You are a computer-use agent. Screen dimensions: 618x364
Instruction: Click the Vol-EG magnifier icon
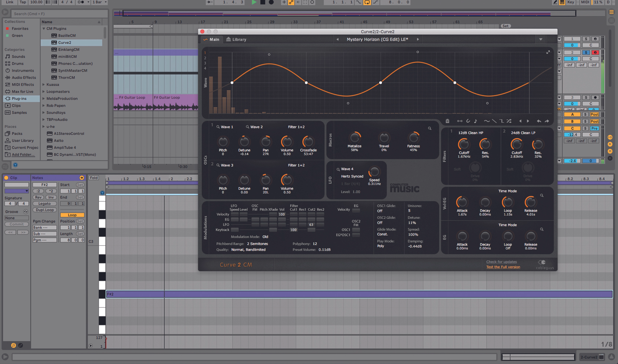coord(542,196)
